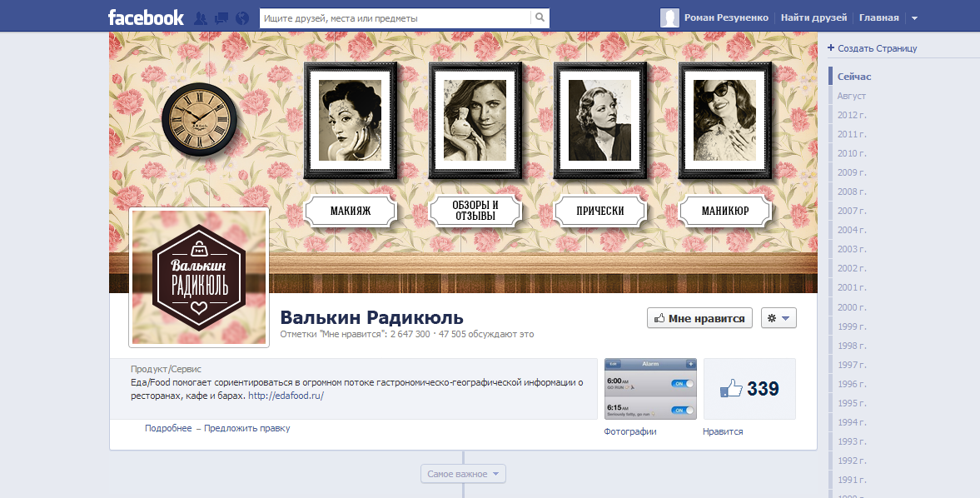Open friend requests icon
The width and height of the screenshot is (980, 498).
click(x=201, y=17)
